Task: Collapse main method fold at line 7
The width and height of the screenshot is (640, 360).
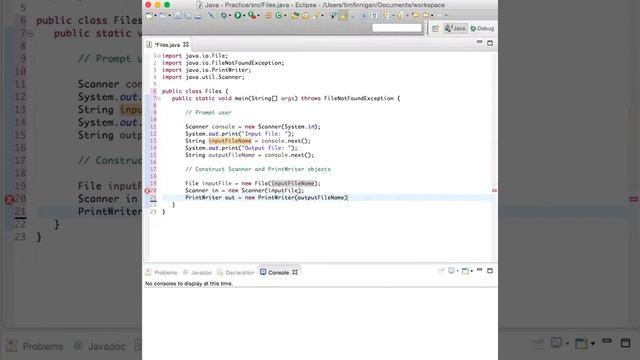Action: coord(159,98)
